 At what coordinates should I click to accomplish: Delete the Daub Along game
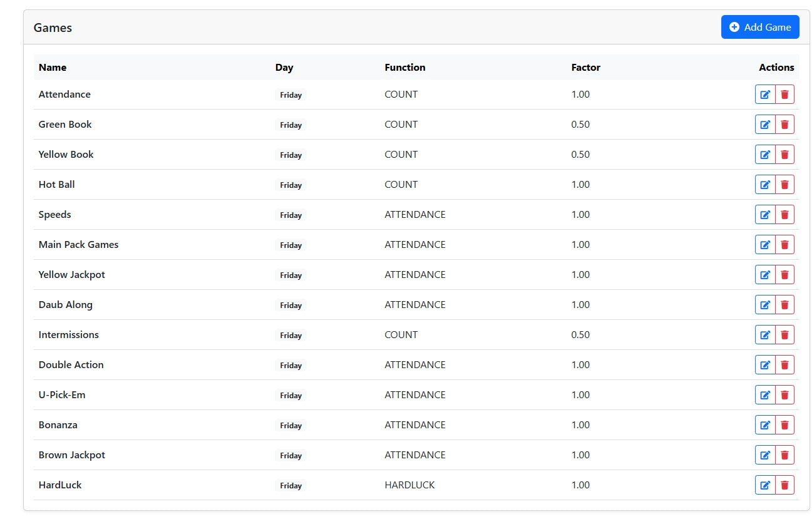[784, 305]
